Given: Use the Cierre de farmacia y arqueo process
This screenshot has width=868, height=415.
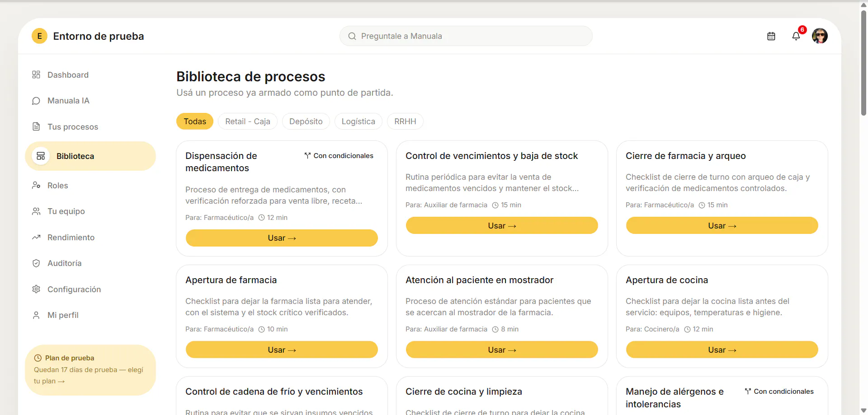Looking at the screenshot, I should pyautogui.click(x=722, y=225).
